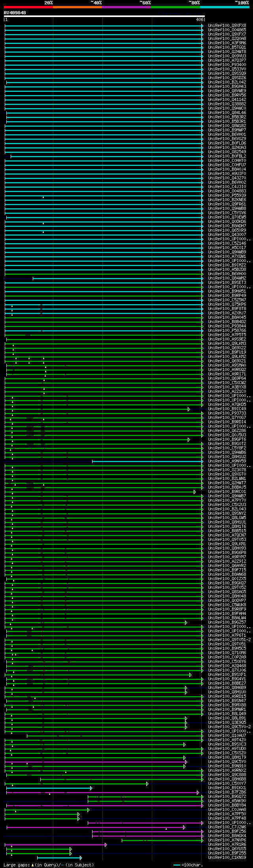253x868 pixels.
Task: Click label UniRef100_A7PY70
Action: (x=227, y=500)
